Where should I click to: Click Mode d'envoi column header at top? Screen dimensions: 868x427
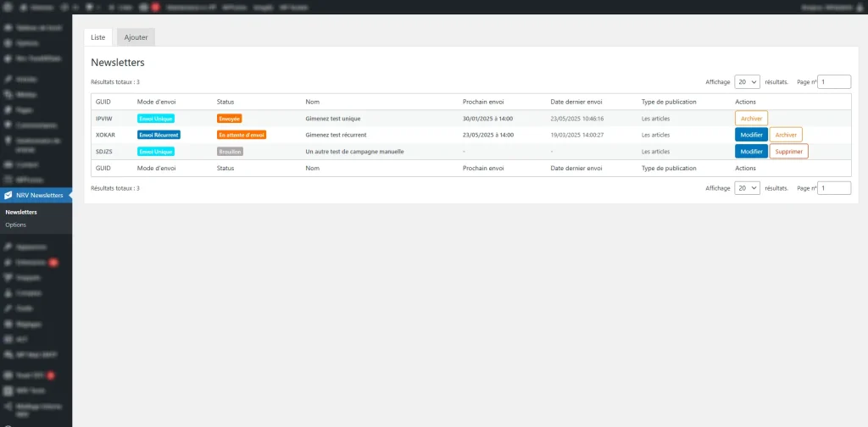[x=157, y=102]
